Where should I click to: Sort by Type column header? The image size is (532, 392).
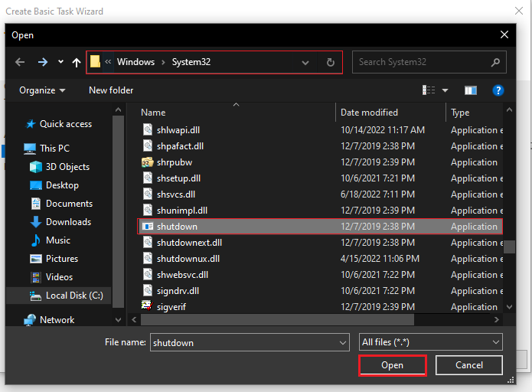click(460, 113)
